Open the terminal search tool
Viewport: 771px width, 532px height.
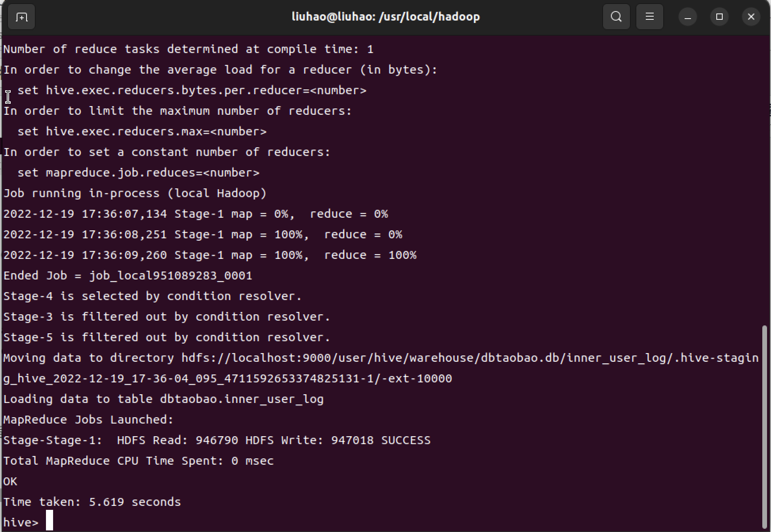pos(616,17)
